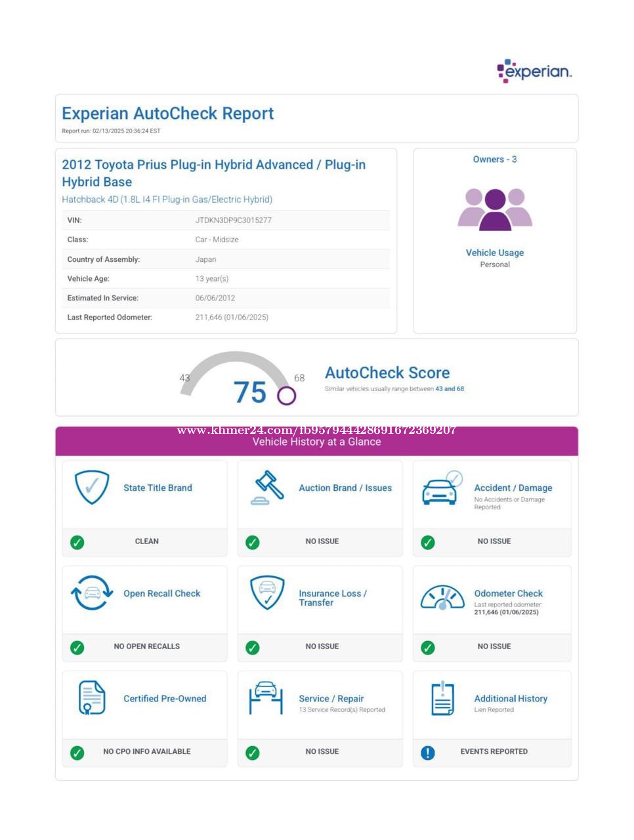Open the Insurance Loss / Transfer heading
Viewport: 634px width, 840px height.
(333, 598)
